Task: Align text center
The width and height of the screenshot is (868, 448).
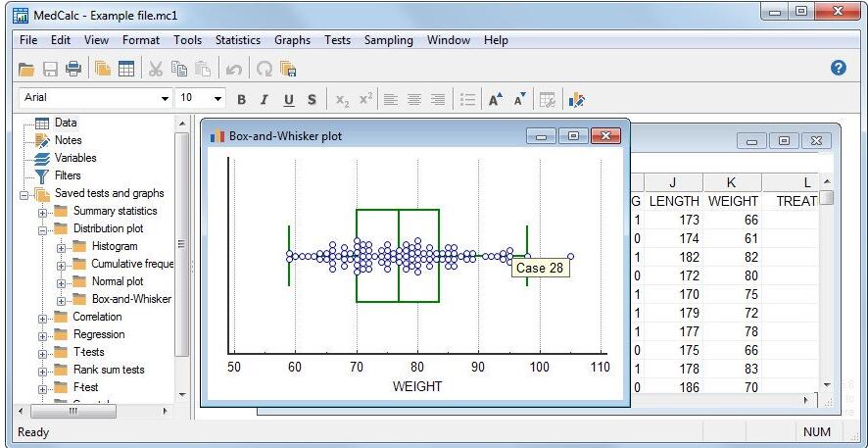Action: [x=414, y=100]
